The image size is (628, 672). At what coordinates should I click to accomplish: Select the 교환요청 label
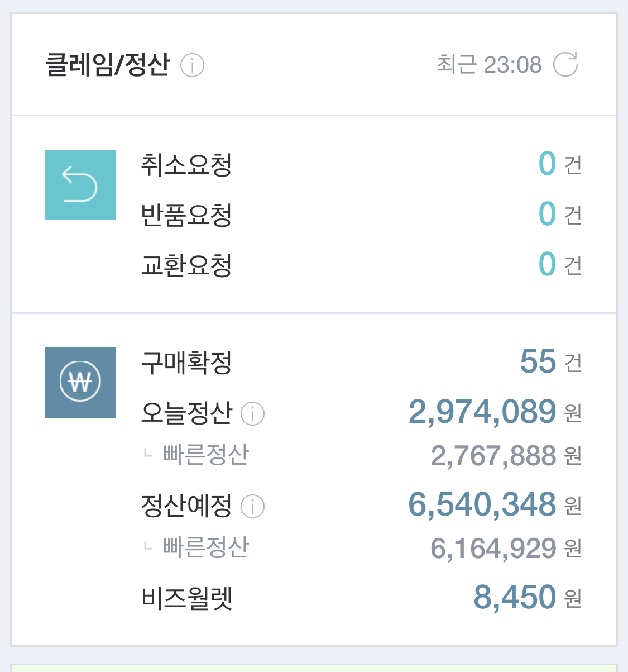pyautogui.click(x=186, y=265)
